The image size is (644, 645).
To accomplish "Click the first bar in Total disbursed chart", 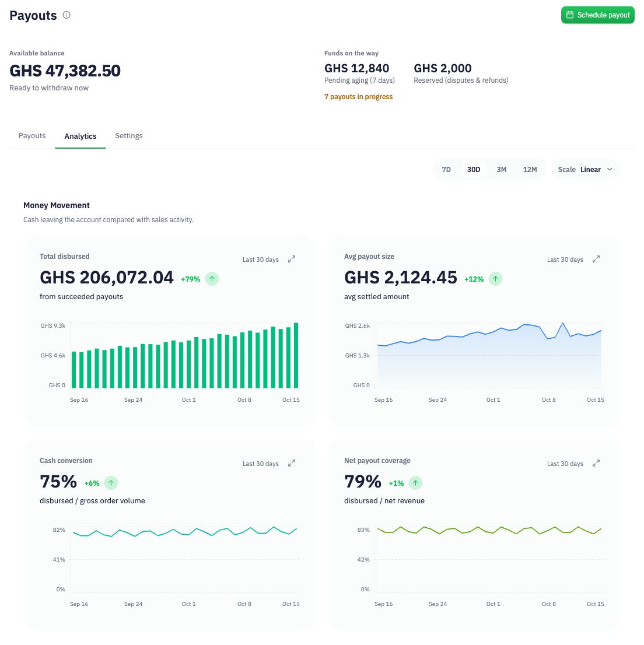I will click(74, 370).
